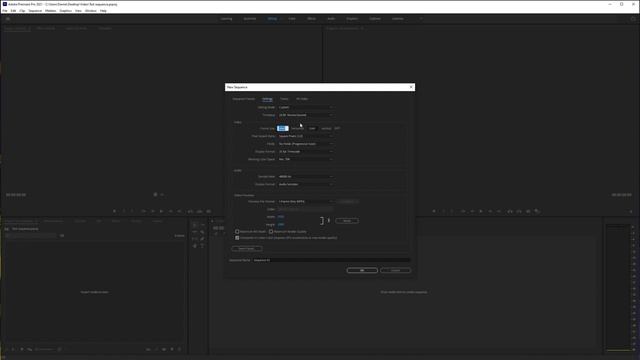640x360 pixels.
Task: Open the Window menu
Action: tap(91, 11)
